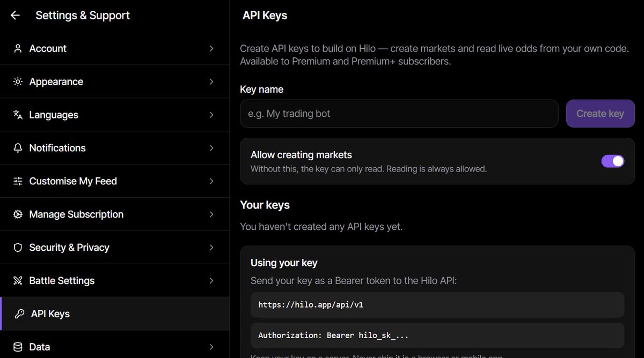
Task: Focus the Key name input field
Action: pos(399,114)
